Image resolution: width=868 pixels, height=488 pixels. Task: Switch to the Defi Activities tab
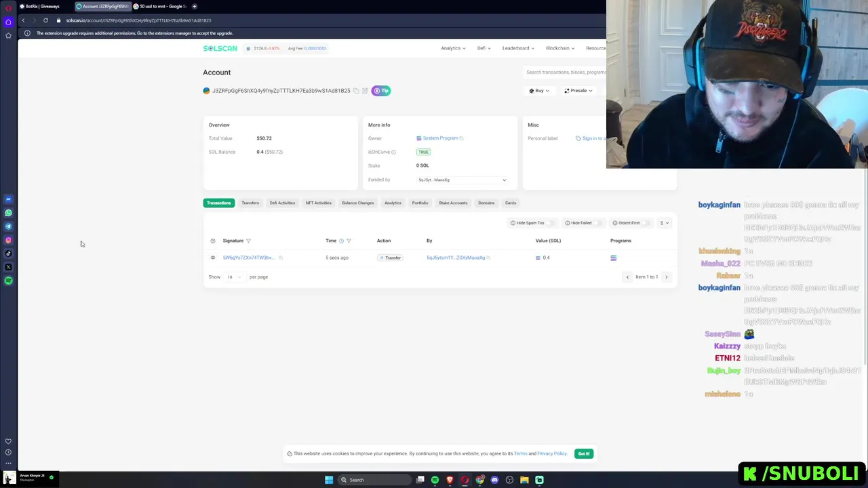coord(282,203)
